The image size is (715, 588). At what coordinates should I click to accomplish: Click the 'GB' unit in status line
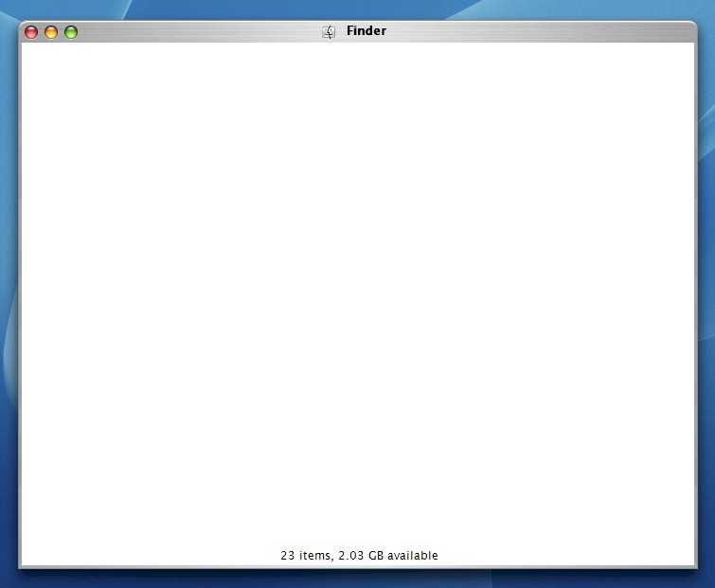point(376,555)
